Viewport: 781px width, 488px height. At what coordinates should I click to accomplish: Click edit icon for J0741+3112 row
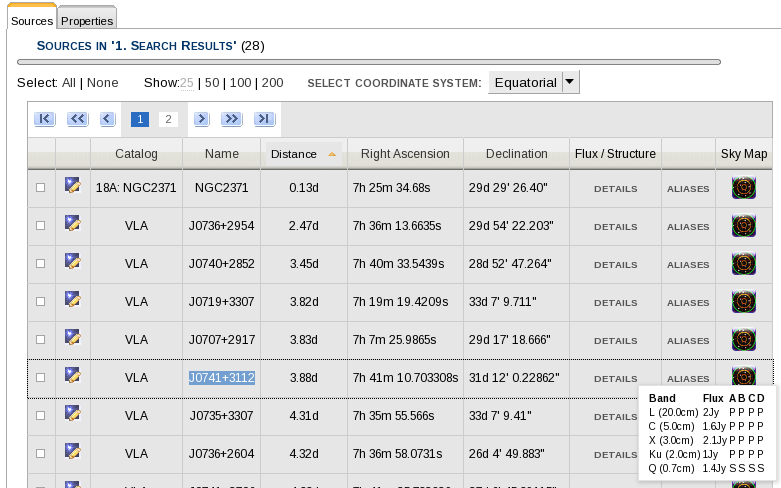[72, 376]
